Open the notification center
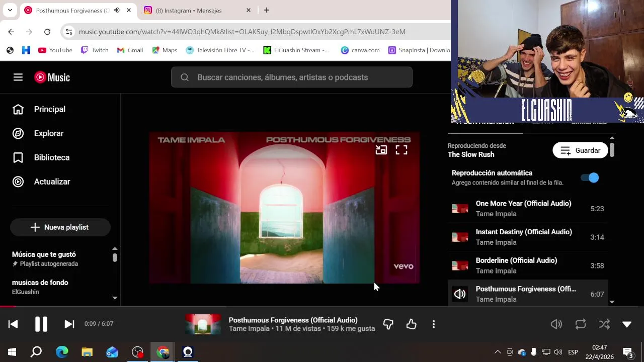Viewport: 644px width, 362px height. 628,353
